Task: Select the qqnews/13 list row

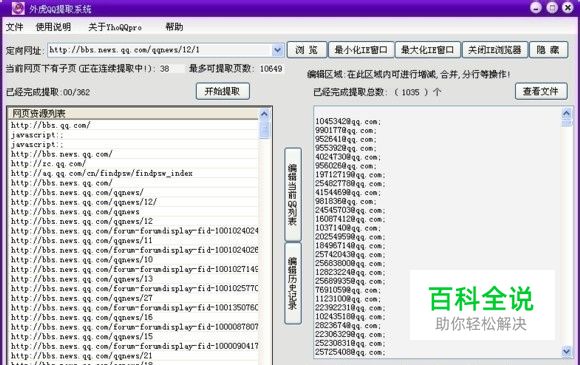Action: [x=133, y=279]
